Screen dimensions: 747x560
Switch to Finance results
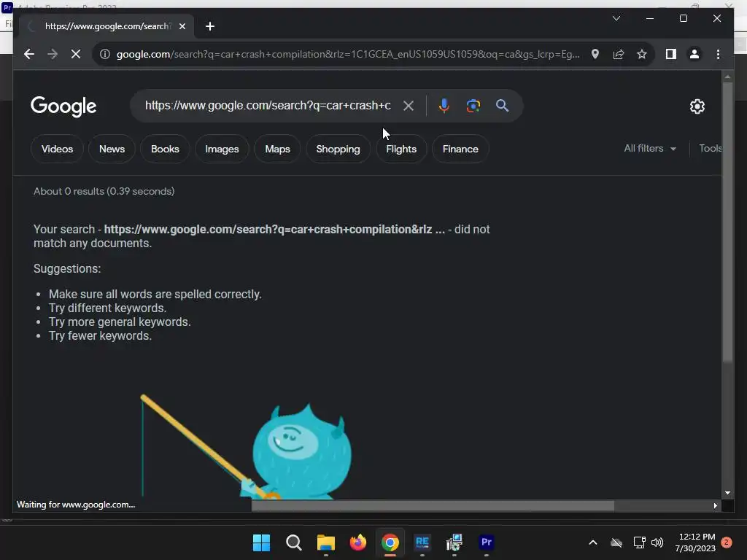(x=460, y=149)
